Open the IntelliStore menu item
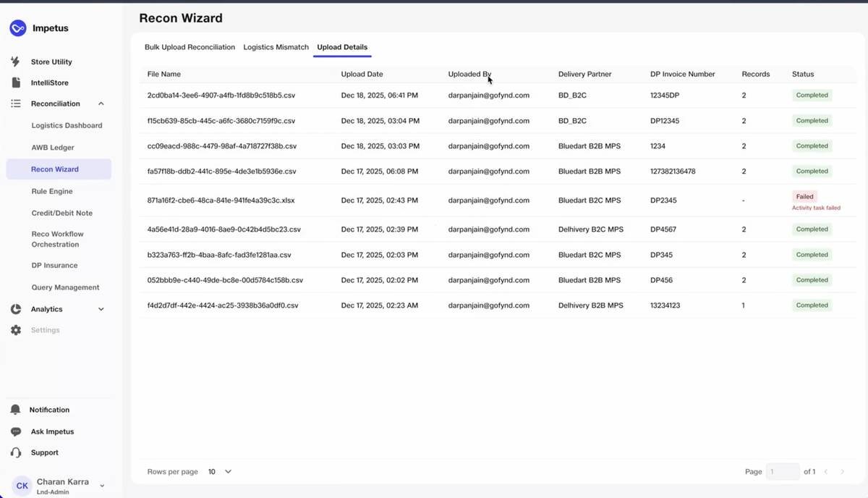Image resolution: width=868 pixels, height=498 pixels. (49, 83)
